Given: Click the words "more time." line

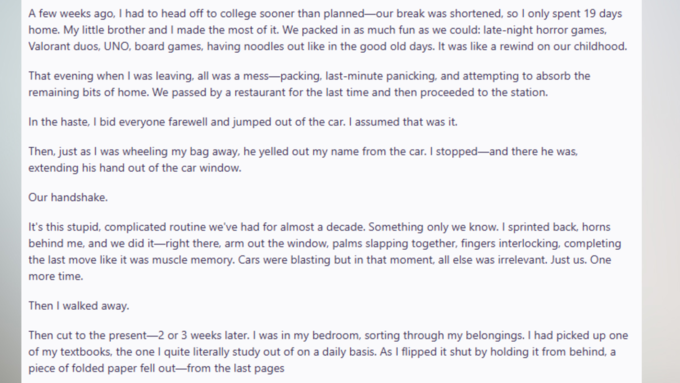Looking at the screenshot, I should (56, 276).
